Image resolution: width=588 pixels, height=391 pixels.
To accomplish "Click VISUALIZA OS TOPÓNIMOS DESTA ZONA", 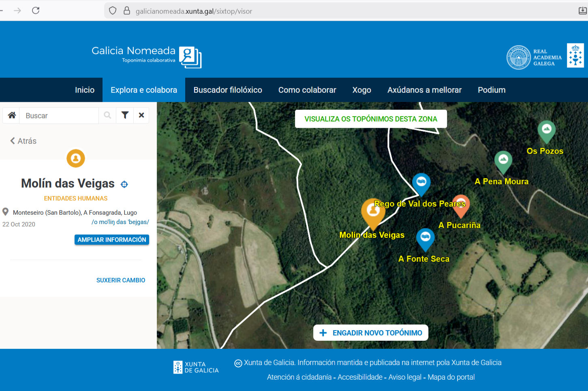I will (x=371, y=119).
